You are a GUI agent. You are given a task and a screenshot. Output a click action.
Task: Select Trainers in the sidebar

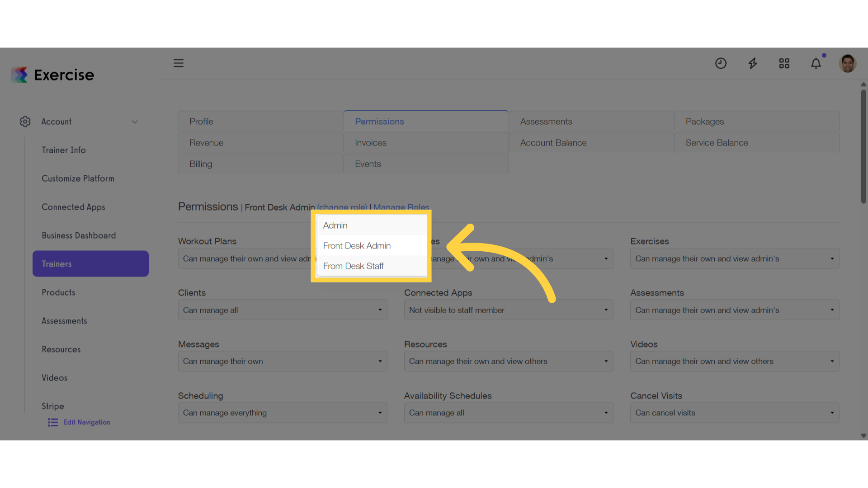(90, 264)
